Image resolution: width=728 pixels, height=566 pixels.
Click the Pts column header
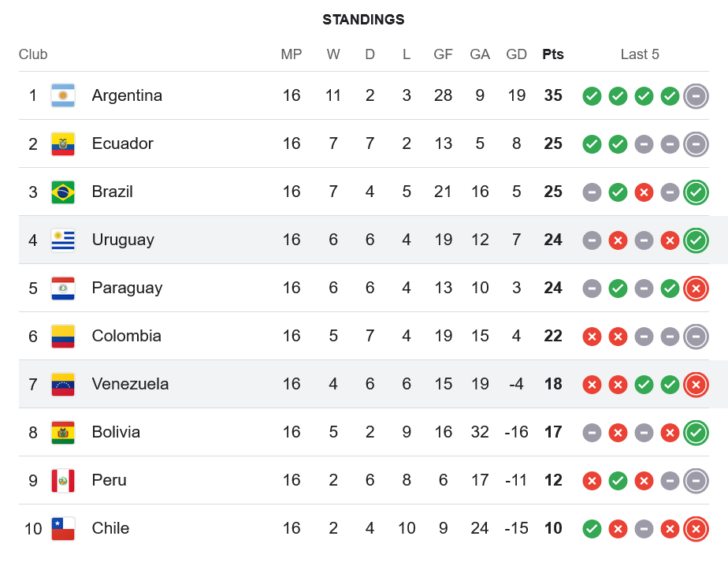(x=553, y=54)
